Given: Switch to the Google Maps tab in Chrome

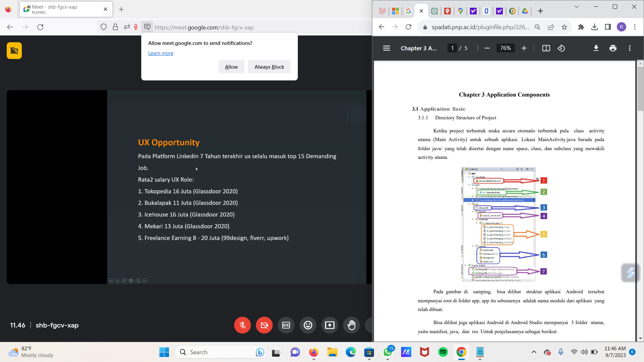Looking at the screenshot, I should coord(460,11).
